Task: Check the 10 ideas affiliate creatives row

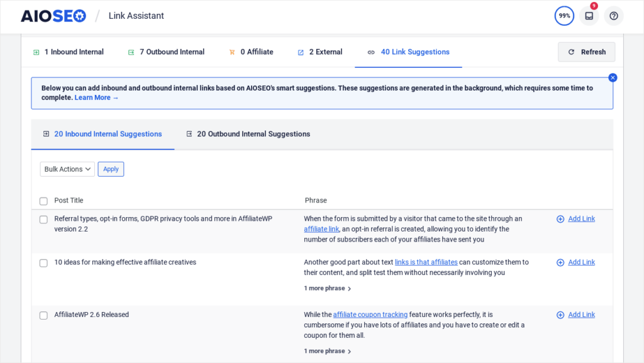Action: [x=43, y=263]
